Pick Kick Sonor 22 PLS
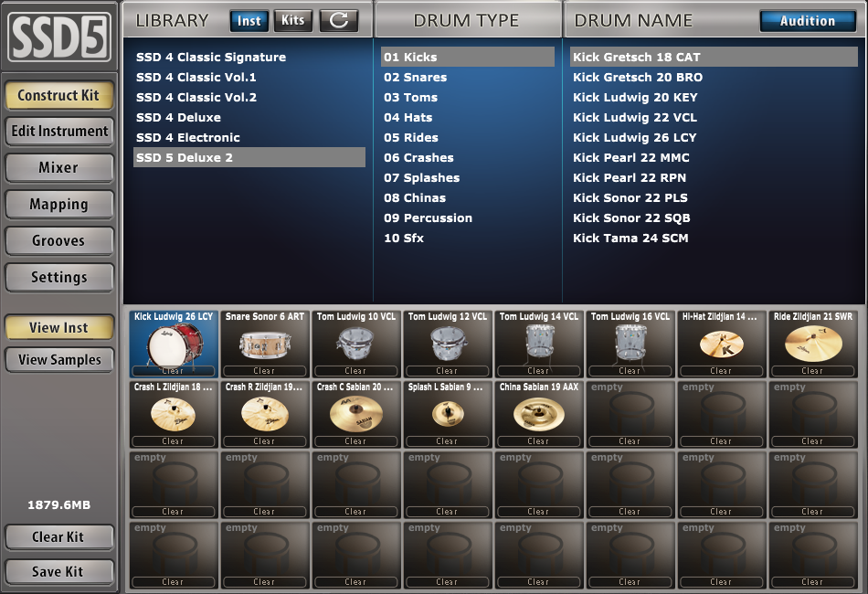Viewport: 868px width, 594px height. coord(714,197)
